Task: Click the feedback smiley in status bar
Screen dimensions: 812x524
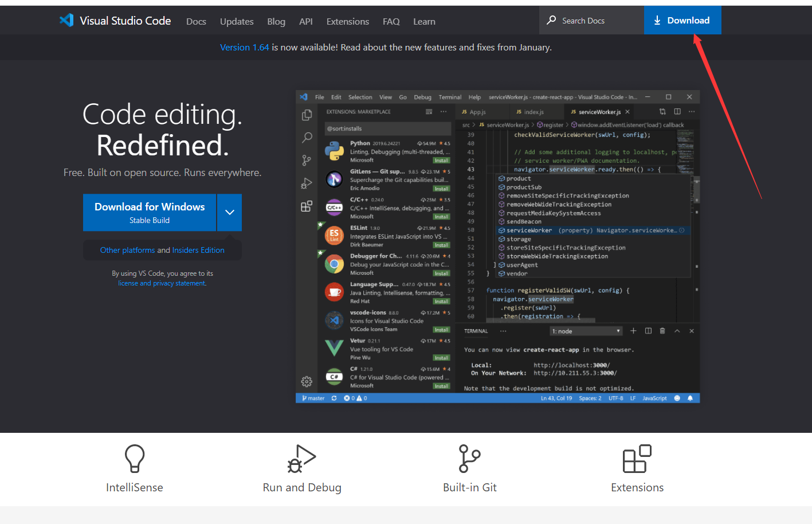Action: click(x=677, y=398)
